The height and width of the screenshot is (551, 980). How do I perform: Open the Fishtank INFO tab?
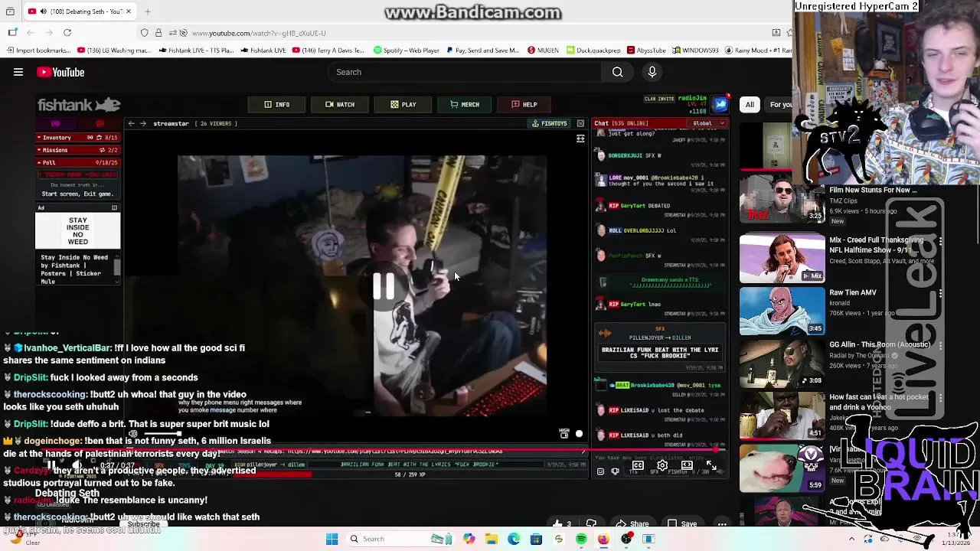pyautogui.click(x=277, y=104)
